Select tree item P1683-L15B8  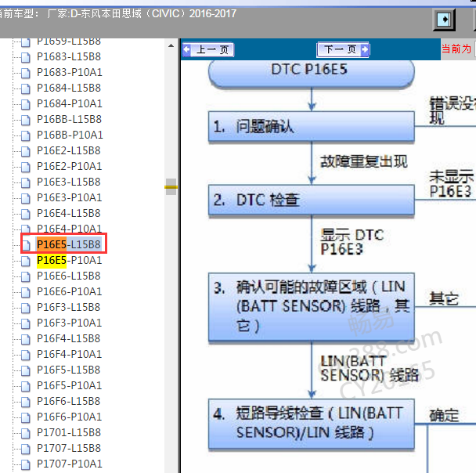[x=69, y=56]
